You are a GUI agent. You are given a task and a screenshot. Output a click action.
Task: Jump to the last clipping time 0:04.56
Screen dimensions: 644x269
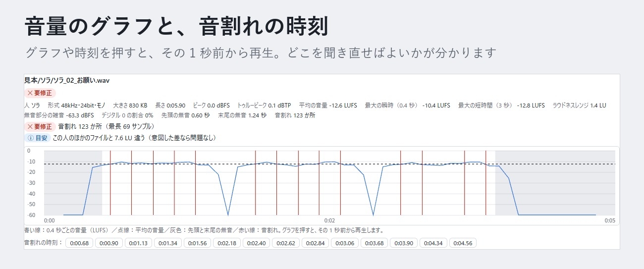point(463,243)
